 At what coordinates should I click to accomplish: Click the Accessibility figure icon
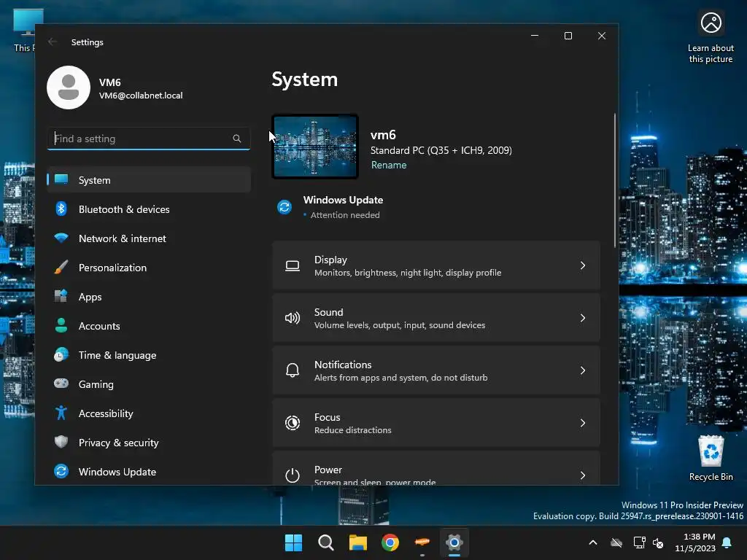coord(61,413)
